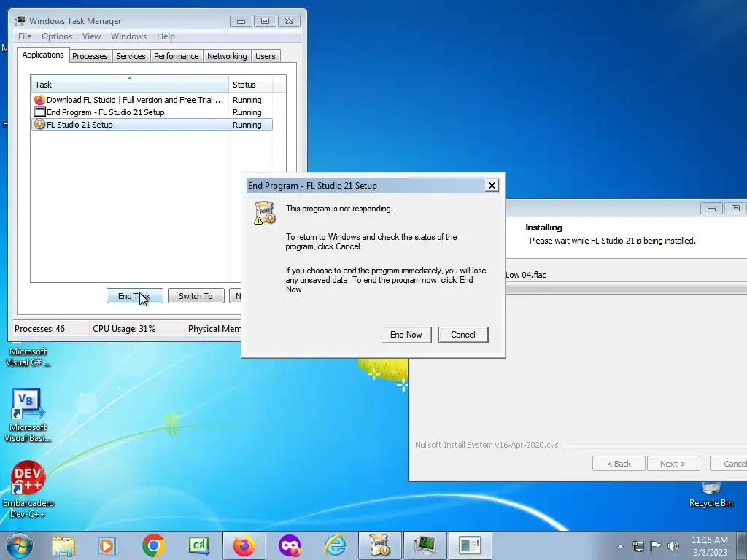This screenshot has width=747, height=560.
Task: Switch to the Performance tab
Action: point(177,56)
